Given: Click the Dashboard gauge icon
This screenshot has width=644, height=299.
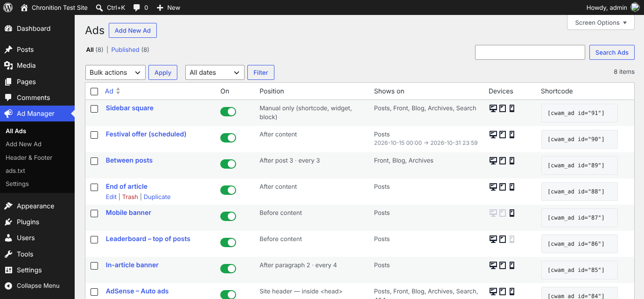Looking at the screenshot, I should click(8, 28).
